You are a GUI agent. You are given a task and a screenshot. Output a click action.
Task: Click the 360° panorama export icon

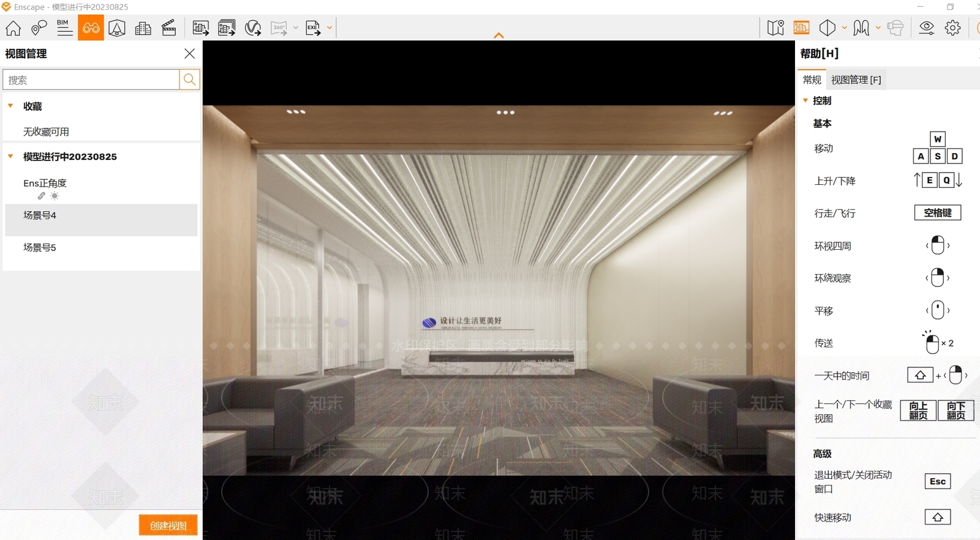coord(279,28)
